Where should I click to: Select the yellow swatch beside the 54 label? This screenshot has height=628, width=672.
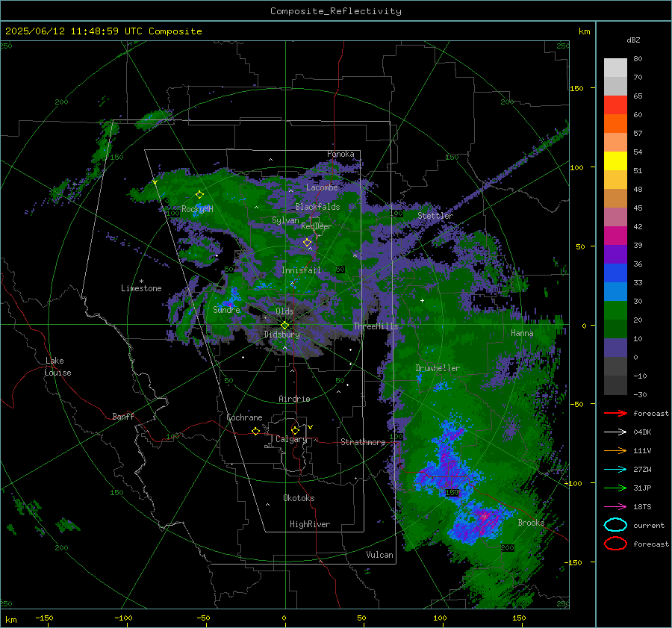(615, 161)
